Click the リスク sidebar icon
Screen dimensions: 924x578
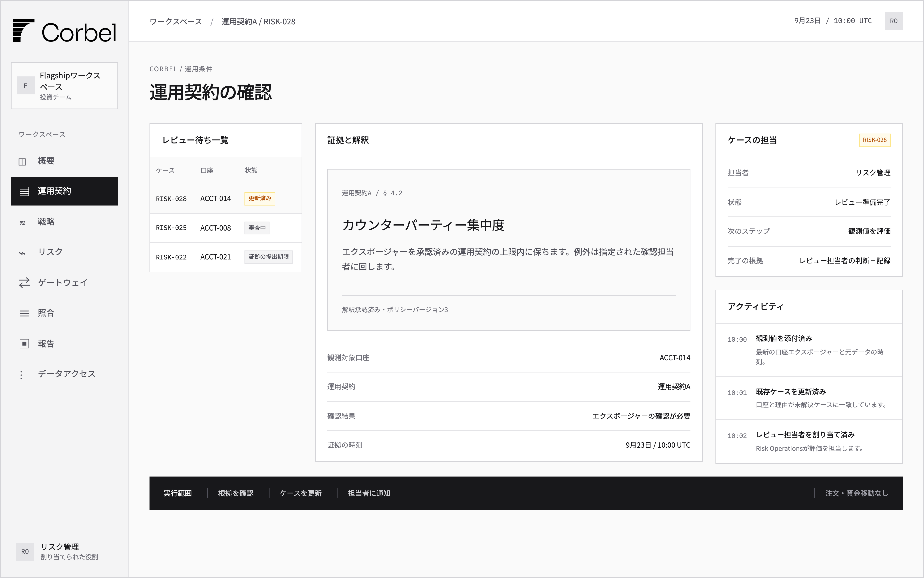point(22,253)
